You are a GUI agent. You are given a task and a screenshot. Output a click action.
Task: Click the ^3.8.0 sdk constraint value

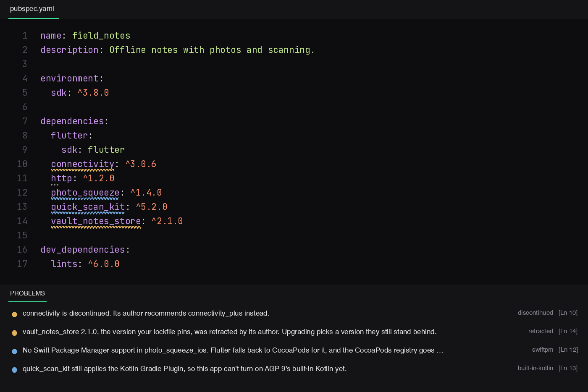coord(93,93)
